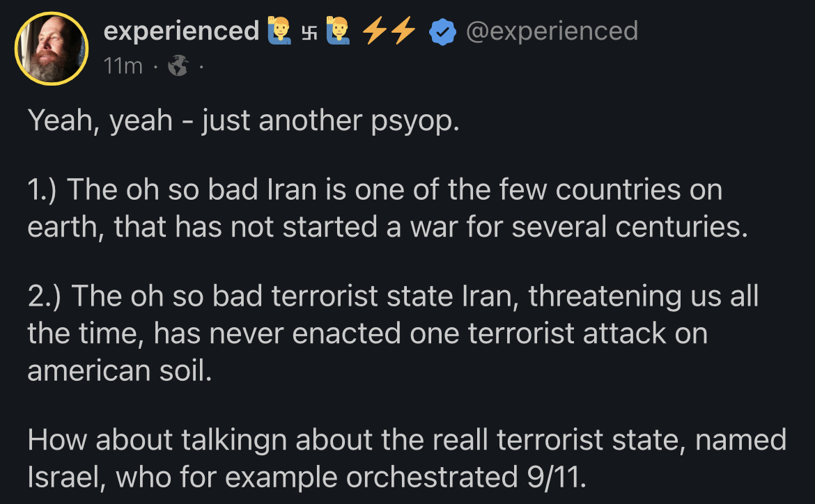
Task: Click the second lightning bolt emoji
Action: [x=402, y=31]
